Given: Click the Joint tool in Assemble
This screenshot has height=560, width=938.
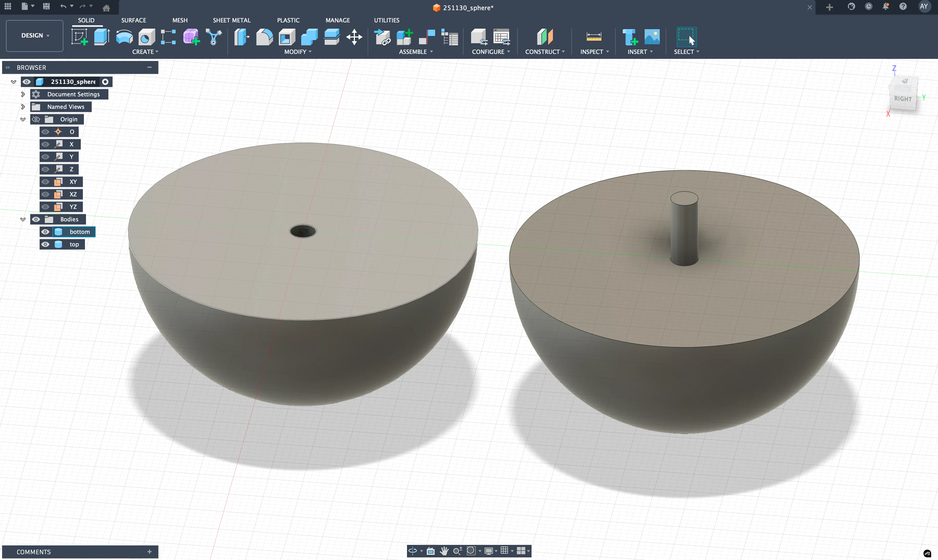Looking at the screenshot, I should pyautogui.click(x=427, y=37).
